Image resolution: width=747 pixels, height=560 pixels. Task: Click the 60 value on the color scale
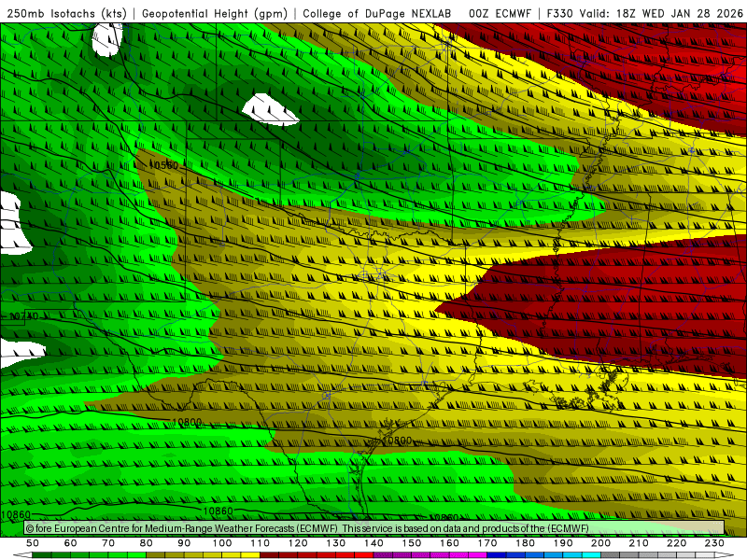point(71,543)
